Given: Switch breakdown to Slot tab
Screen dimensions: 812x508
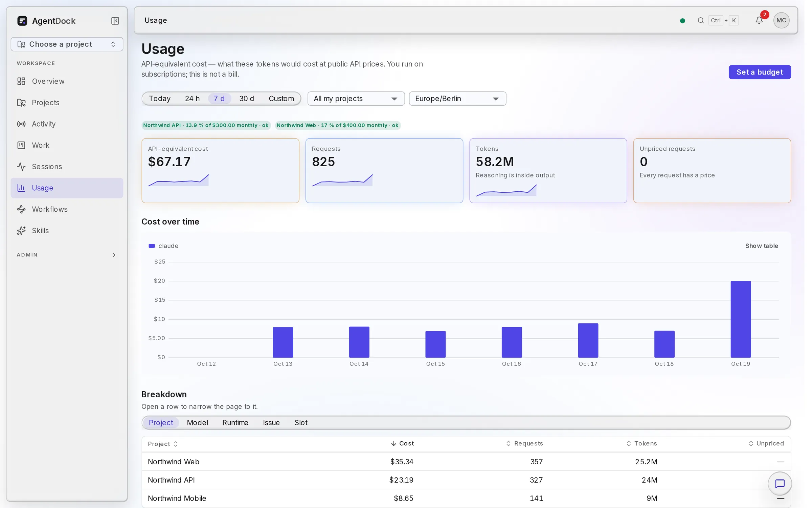Looking at the screenshot, I should [301, 423].
